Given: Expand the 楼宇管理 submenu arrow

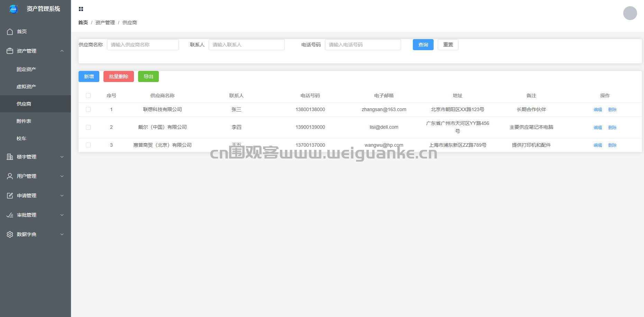Looking at the screenshot, I should pos(62,157).
